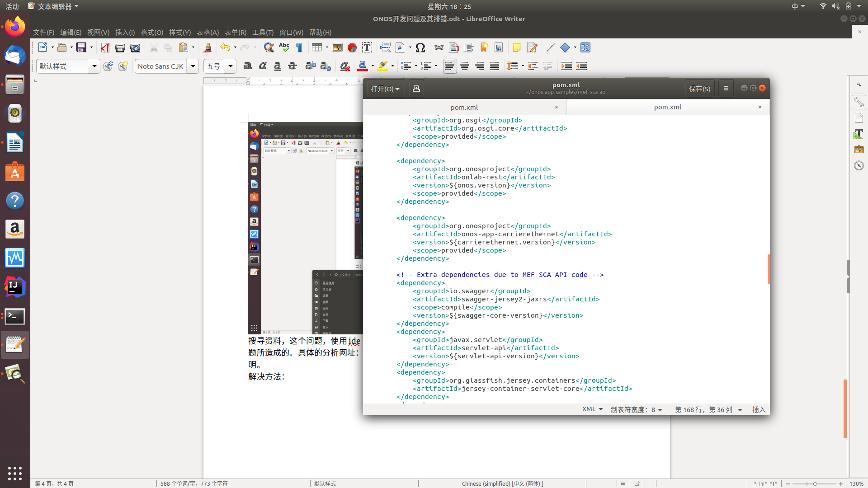
Task: Open the Print Preview icon
Action: [x=135, y=47]
